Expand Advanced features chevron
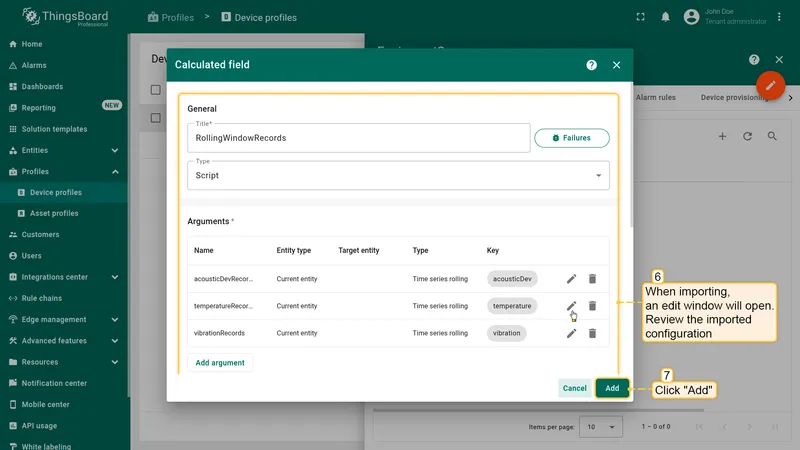Image resolution: width=800 pixels, height=450 pixels. (x=115, y=341)
